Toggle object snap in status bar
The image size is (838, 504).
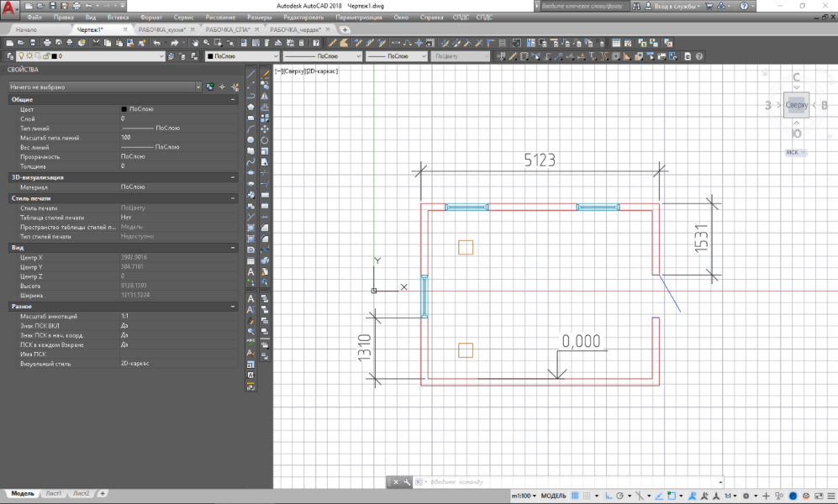(x=672, y=496)
